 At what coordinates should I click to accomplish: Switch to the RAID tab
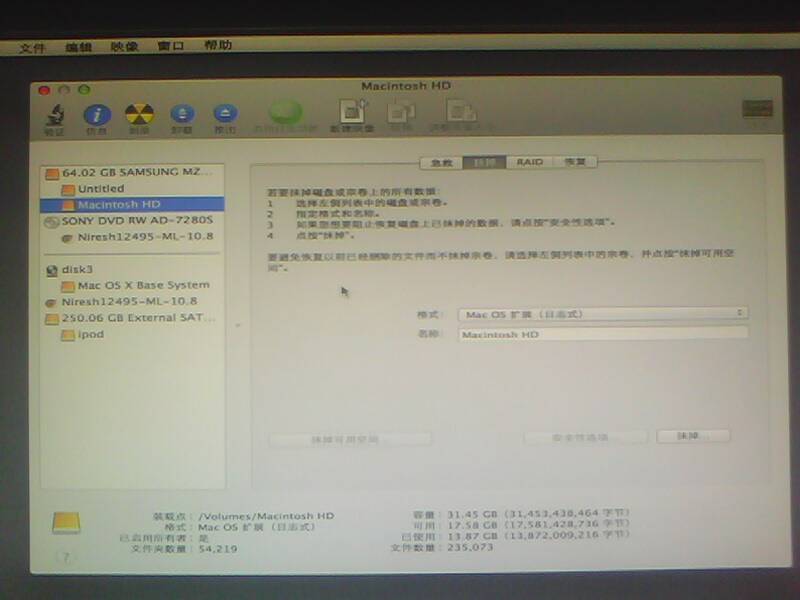(529, 161)
